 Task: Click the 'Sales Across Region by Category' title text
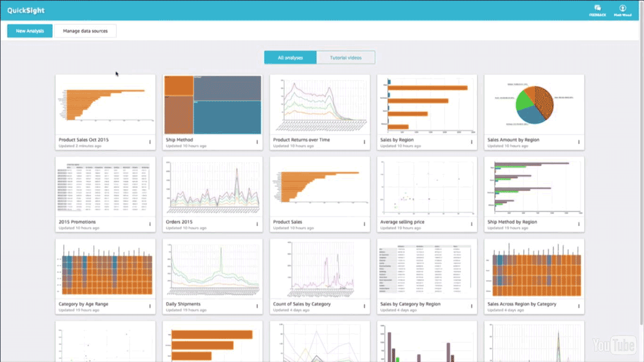click(x=522, y=304)
